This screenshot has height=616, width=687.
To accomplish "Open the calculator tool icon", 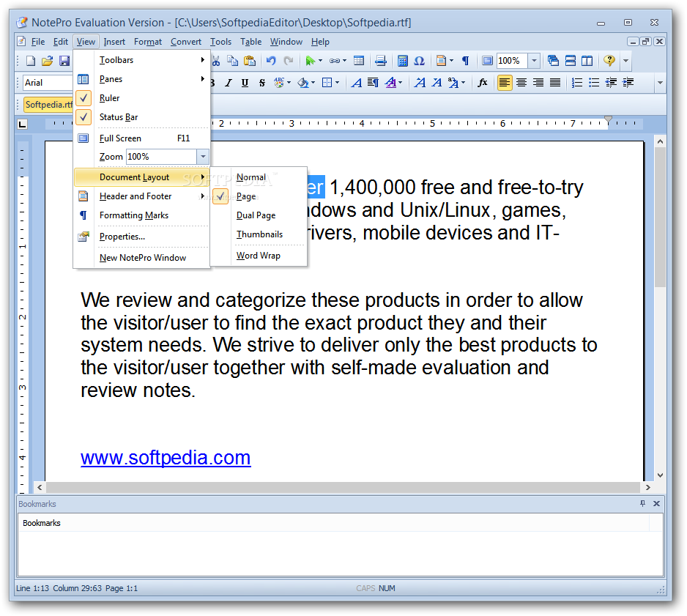I will (x=402, y=61).
